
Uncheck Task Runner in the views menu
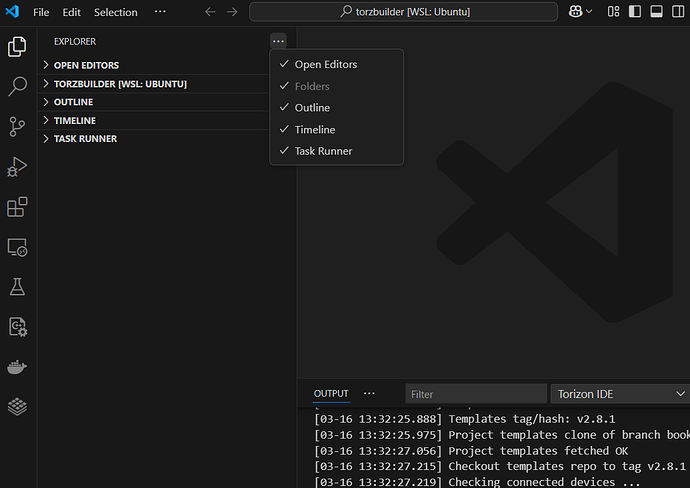[x=337, y=151]
